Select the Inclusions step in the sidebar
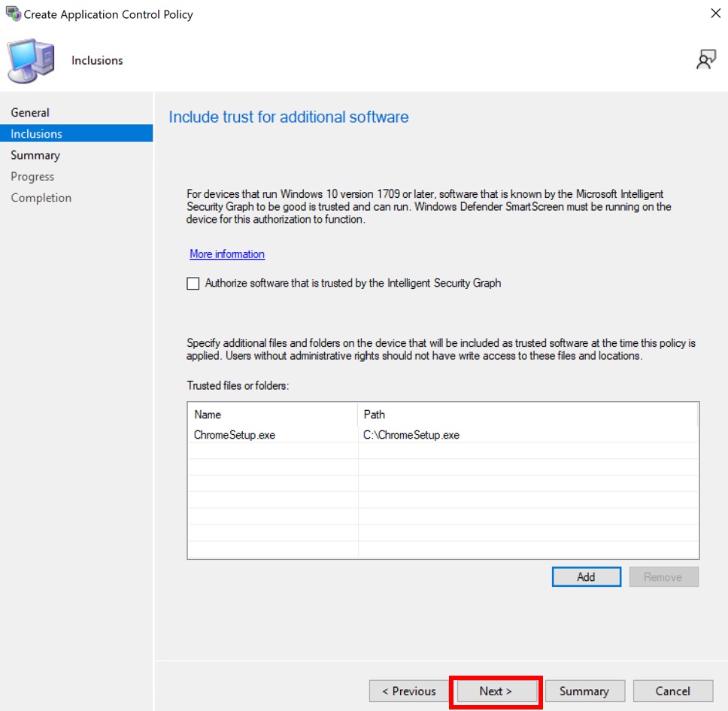 point(36,134)
